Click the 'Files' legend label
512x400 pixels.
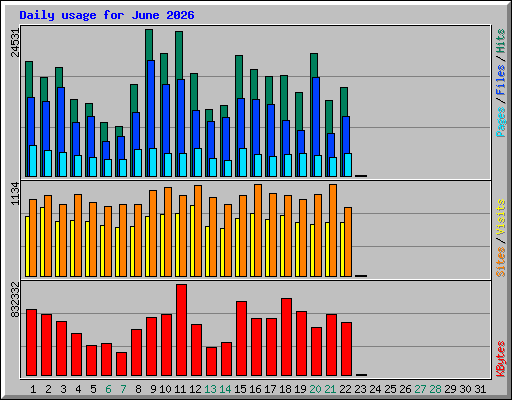(x=500, y=80)
